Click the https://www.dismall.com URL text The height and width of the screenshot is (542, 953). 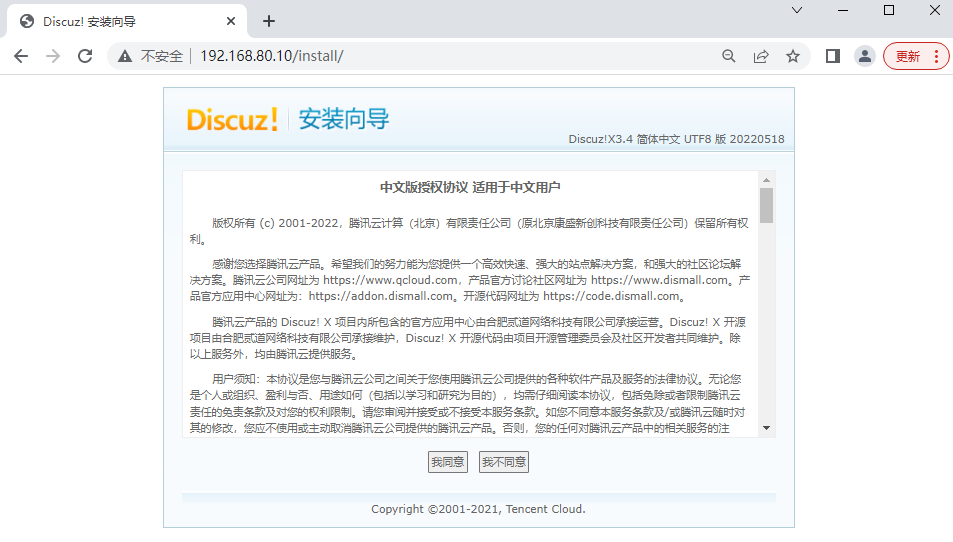tap(659, 280)
